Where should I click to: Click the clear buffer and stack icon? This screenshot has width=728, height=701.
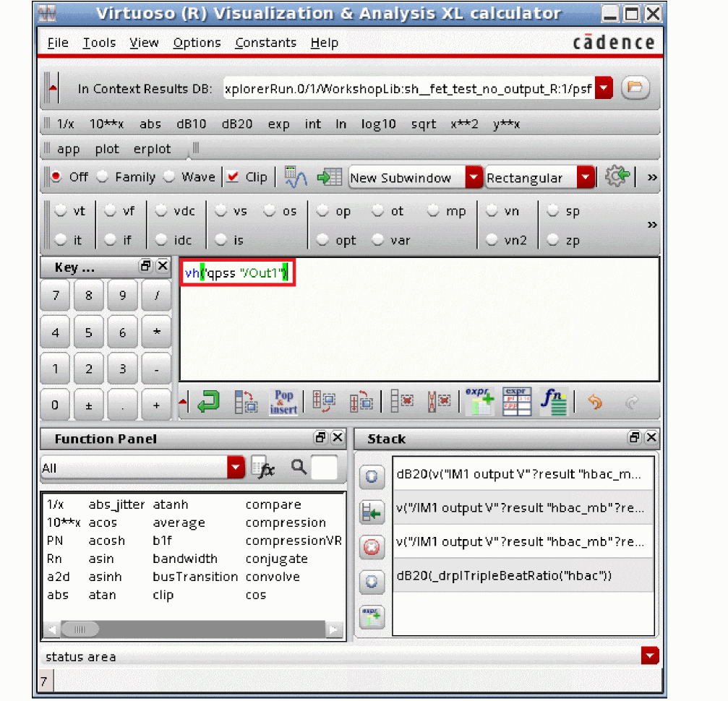pyautogui.click(x=439, y=402)
